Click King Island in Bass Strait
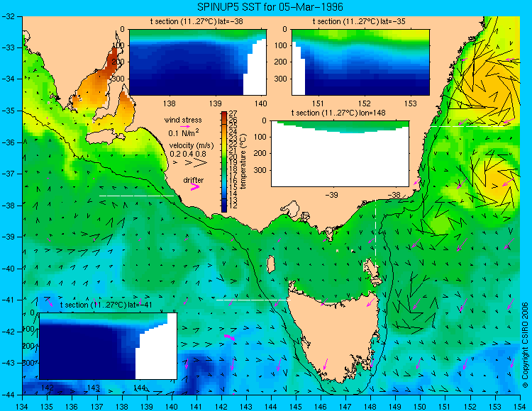 point(271,264)
